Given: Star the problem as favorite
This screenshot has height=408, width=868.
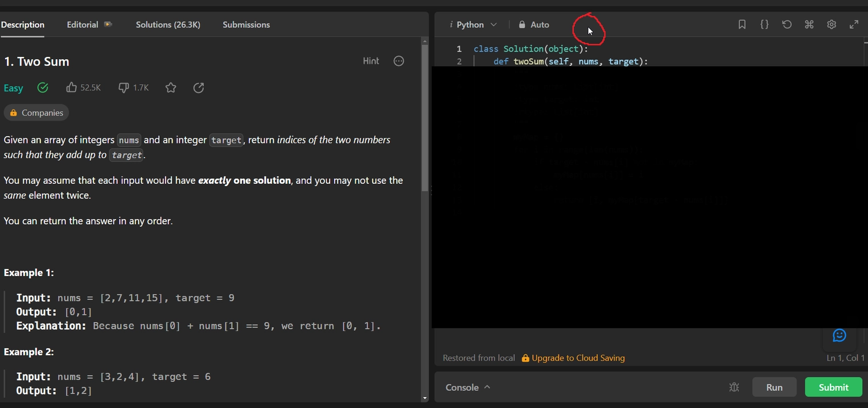Looking at the screenshot, I should (x=171, y=88).
